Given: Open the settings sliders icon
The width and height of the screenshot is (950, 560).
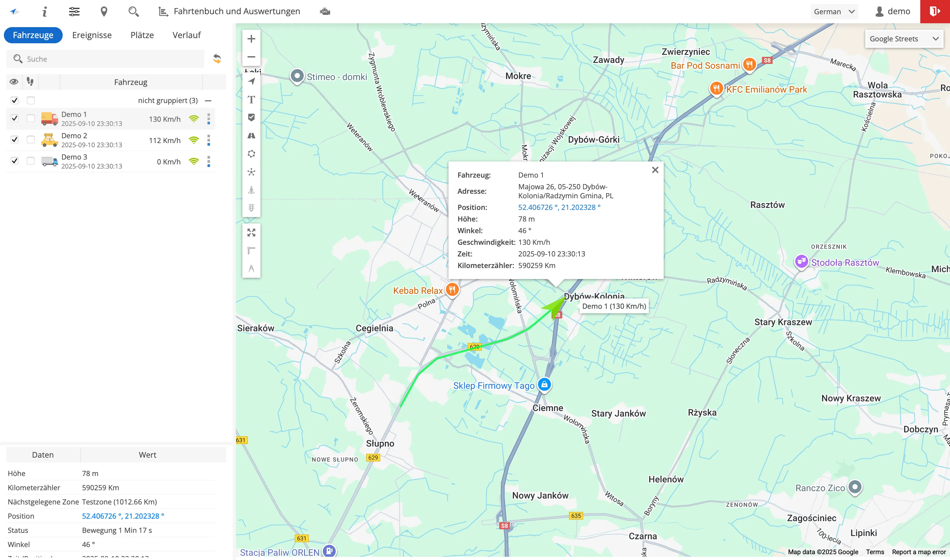Looking at the screenshot, I should tap(74, 12).
